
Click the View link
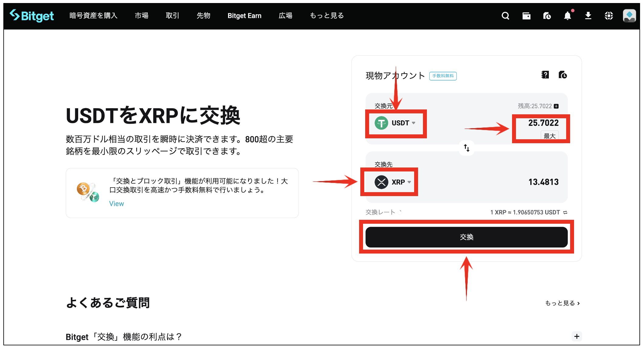116,204
